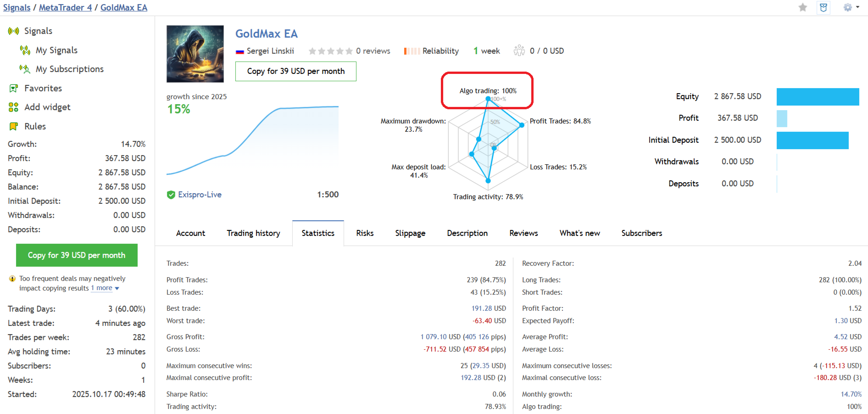Click the orange Reliability bars icon

pyautogui.click(x=412, y=51)
